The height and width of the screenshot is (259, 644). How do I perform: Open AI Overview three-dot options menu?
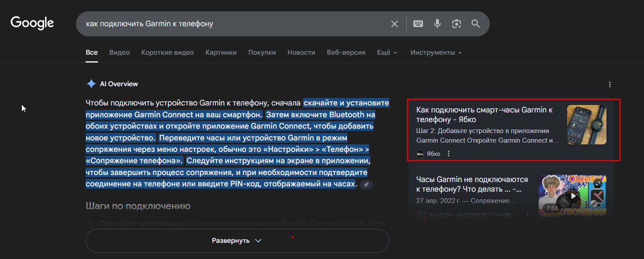[x=610, y=84]
